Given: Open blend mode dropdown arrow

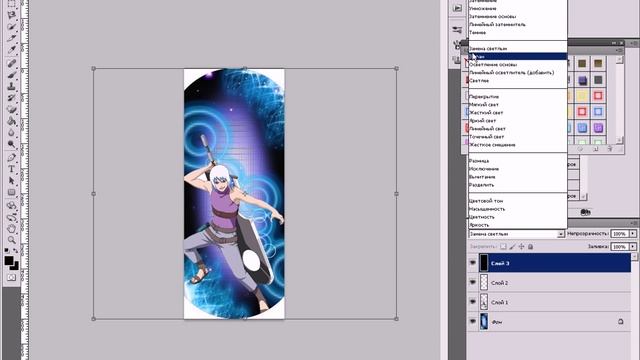Looking at the screenshot, I should pos(560,234).
